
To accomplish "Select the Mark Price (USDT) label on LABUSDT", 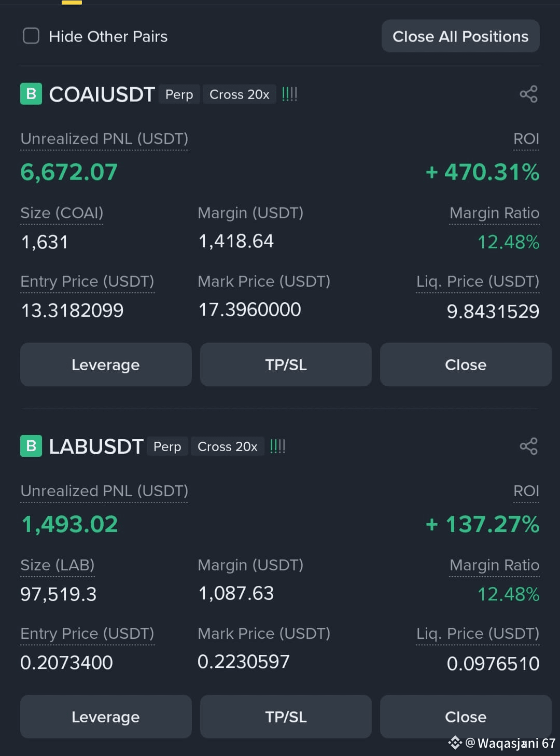I will (264, 634).
